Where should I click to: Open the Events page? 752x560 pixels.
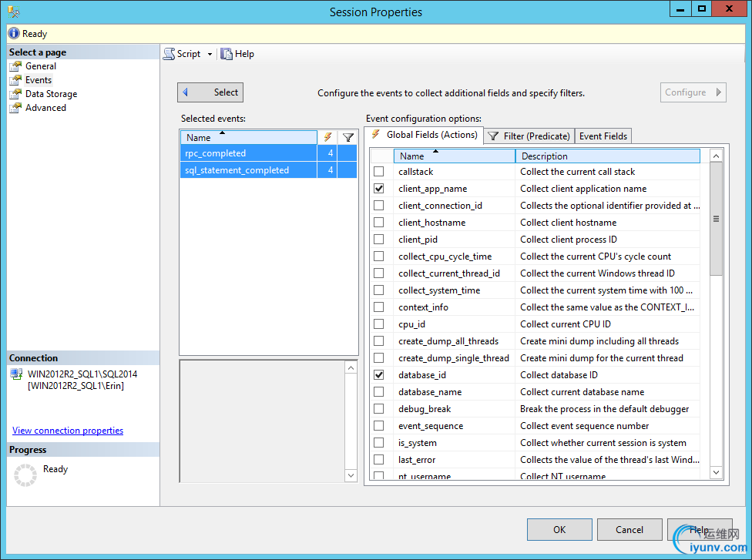39,80
